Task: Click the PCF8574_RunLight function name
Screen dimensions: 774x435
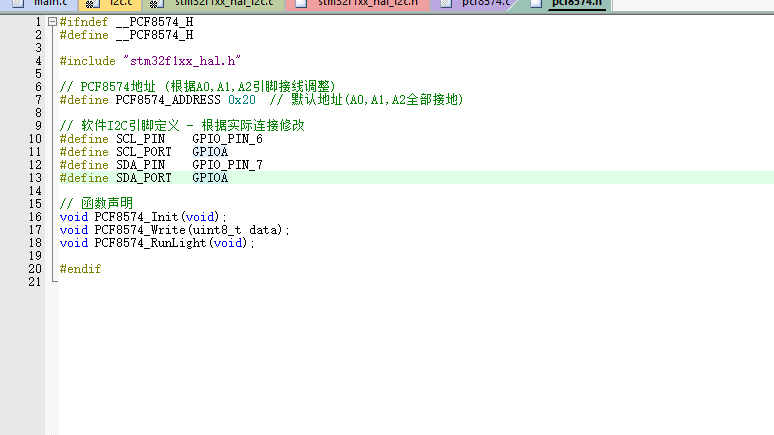Action: click(150, 243)
